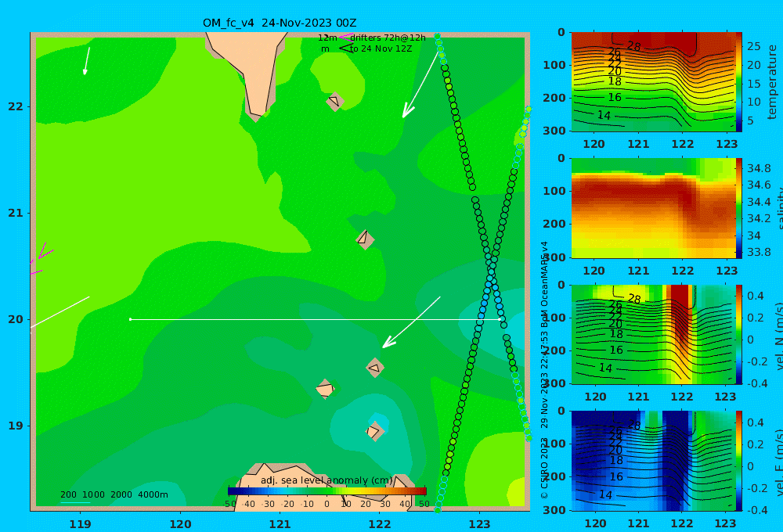Select the vertical 'vel. N (m/s)' label
This screenshot has height=532, width=783.
(x=778, y=336)
